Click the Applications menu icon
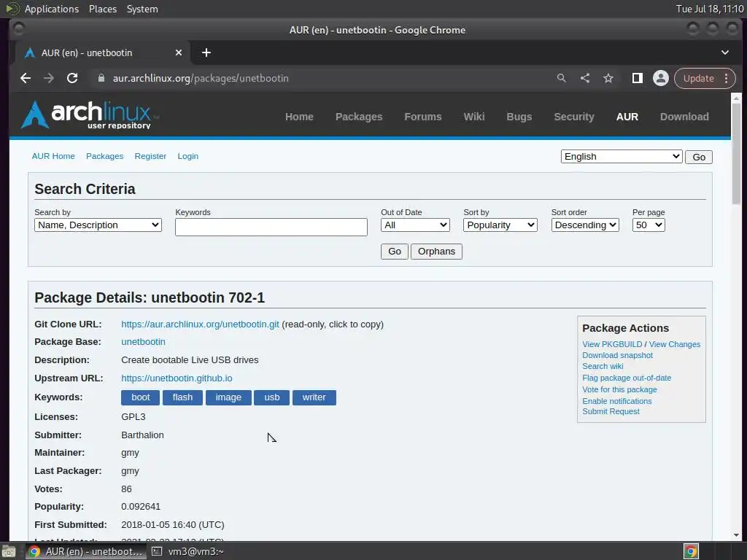The image size is (747, 560). click(x=12, y=9)
